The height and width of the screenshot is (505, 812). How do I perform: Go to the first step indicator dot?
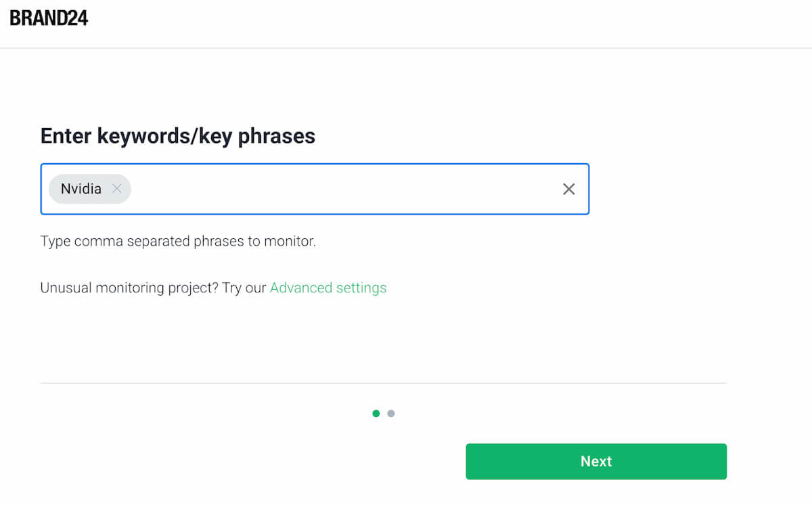(376, 413)
